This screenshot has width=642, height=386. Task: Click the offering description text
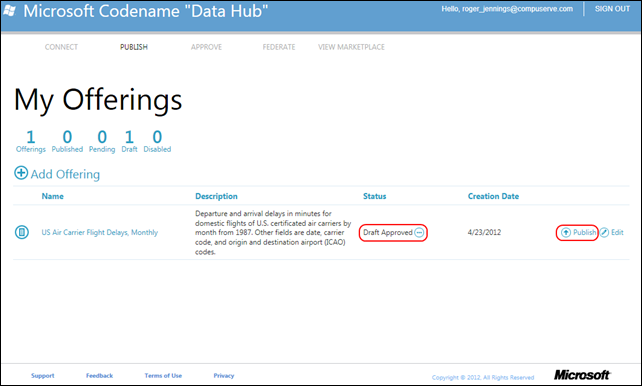[x=273, y=233]
